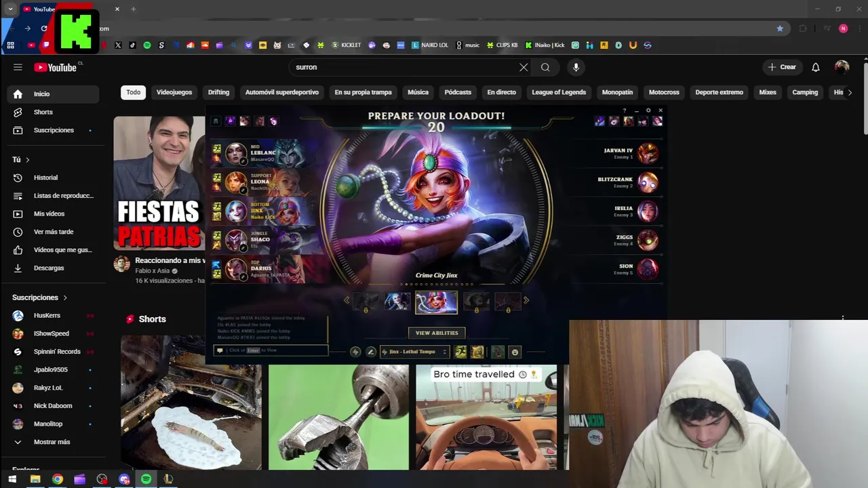Open Suscripciones in sidebar
This screenshot has height=488, width=868.
click(x=54, y=130)
